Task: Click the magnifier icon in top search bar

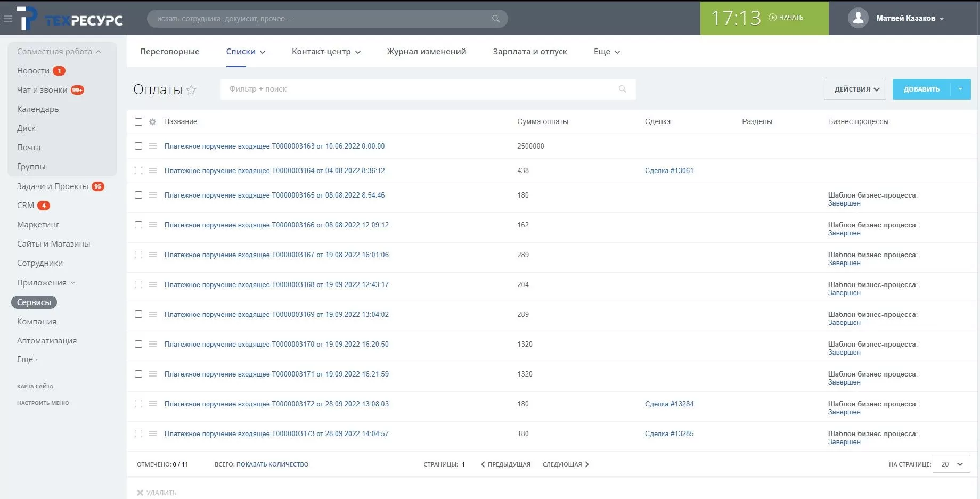Action: 495,19
